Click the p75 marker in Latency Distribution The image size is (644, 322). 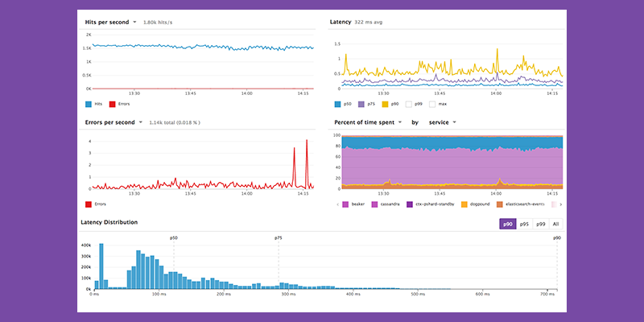point(279,237)
